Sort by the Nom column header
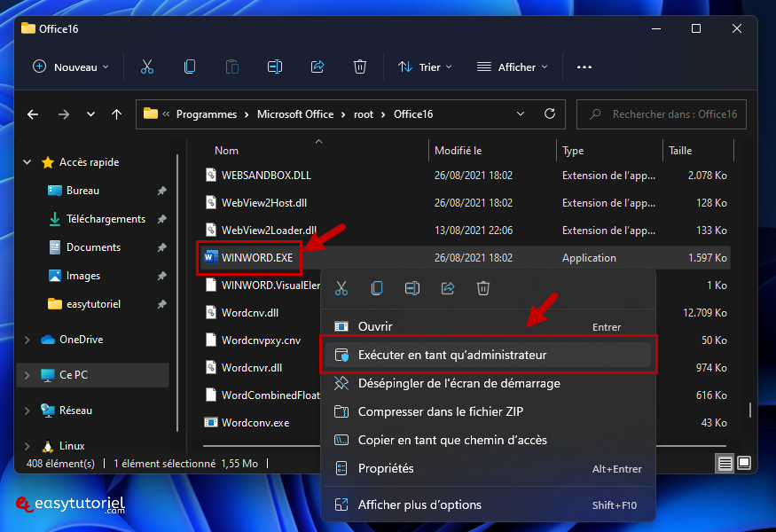 coord(226,151)
